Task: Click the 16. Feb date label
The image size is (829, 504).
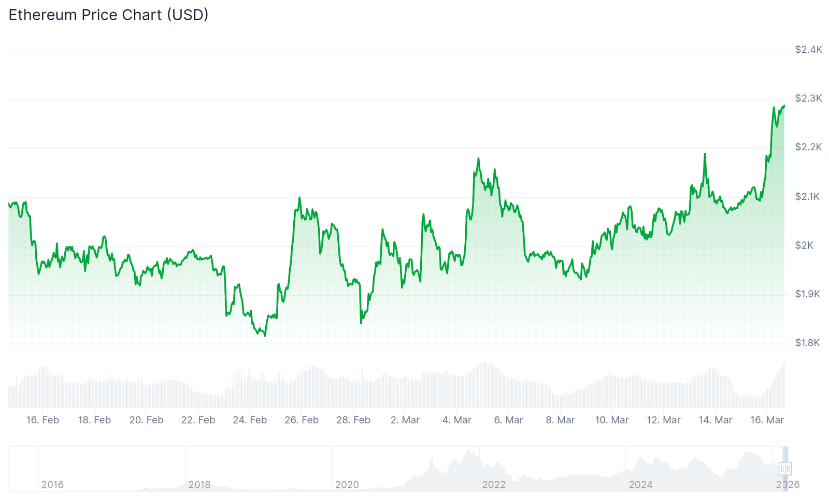Action: click(42, 420)
